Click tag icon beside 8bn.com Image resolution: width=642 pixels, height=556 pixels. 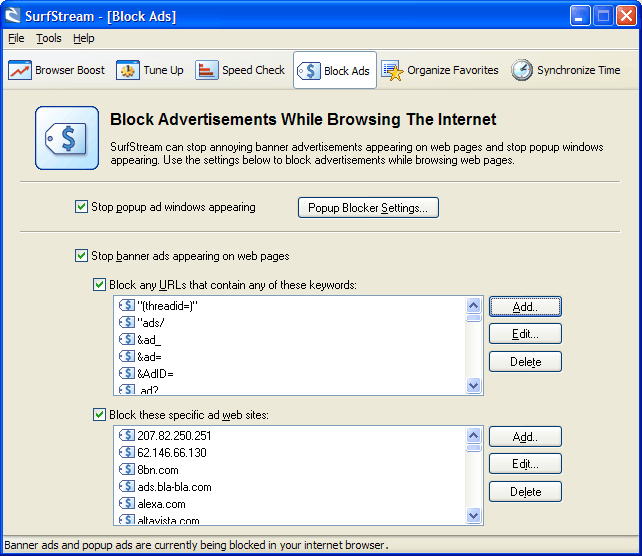pos(127,470)
